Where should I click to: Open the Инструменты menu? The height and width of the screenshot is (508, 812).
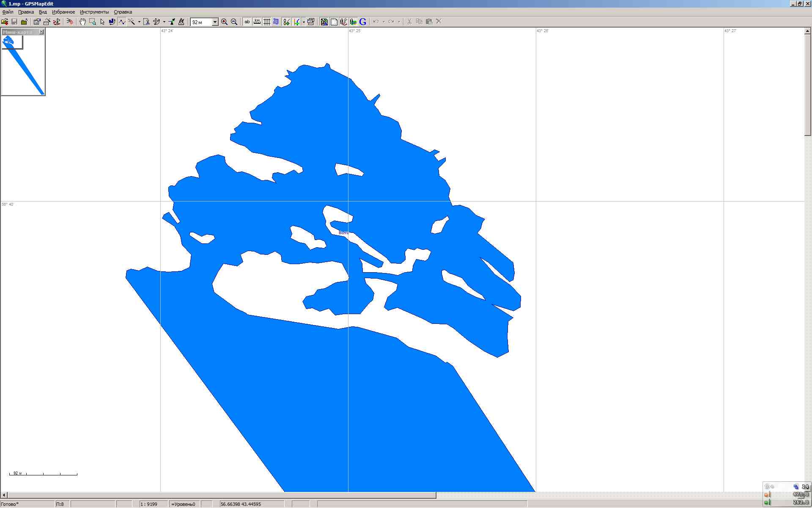[94, 12]
